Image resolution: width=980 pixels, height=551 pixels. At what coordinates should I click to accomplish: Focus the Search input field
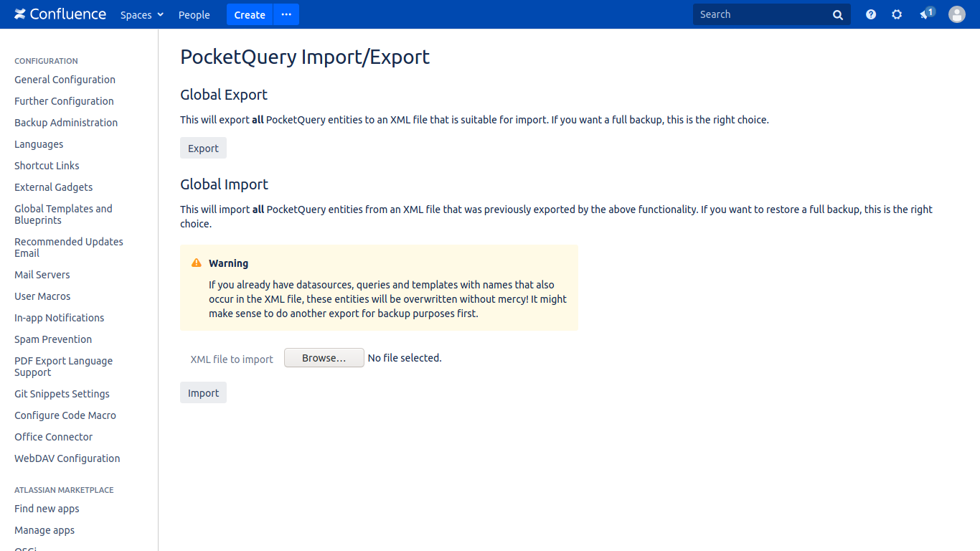(760, 14)
